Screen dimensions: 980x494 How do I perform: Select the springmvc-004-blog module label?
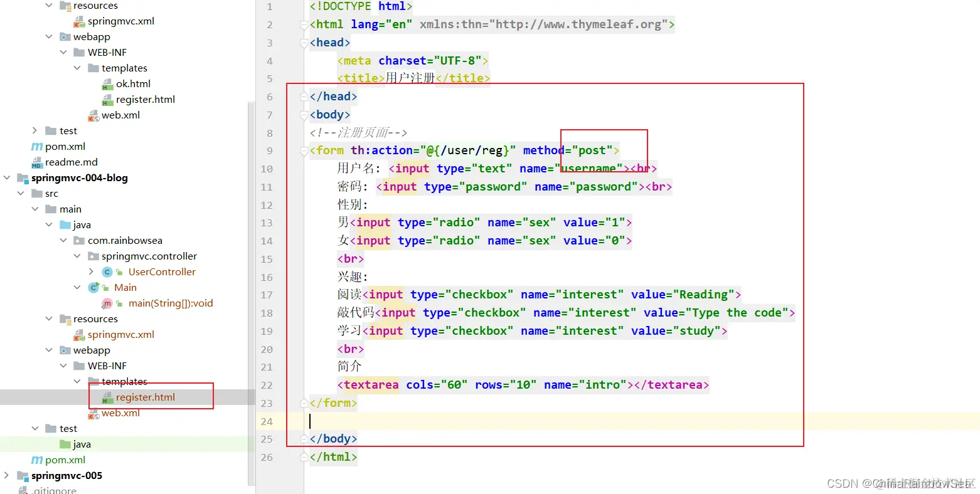(80, 178)
